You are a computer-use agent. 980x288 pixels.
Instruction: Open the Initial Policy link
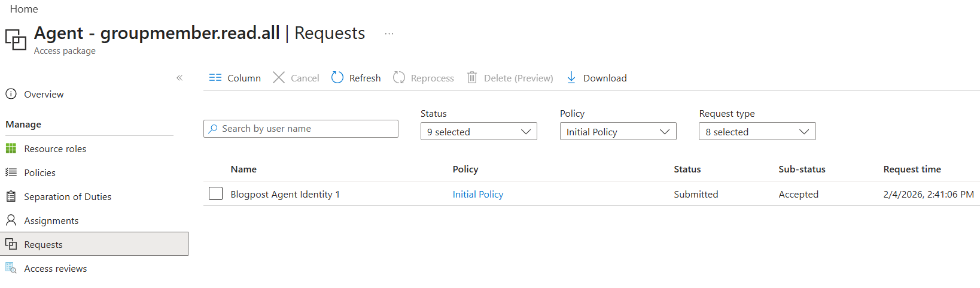[x=477, y=195]
